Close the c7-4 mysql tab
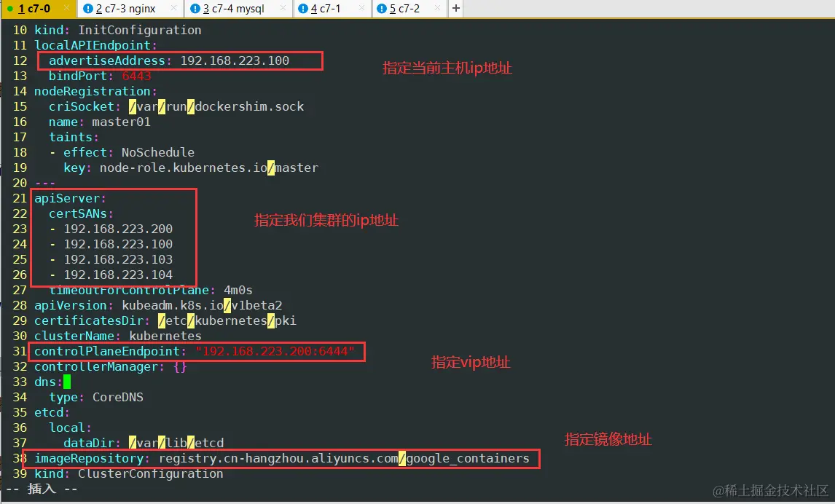Viewport: 835px width, 504px height. click(x=283, y=8)
